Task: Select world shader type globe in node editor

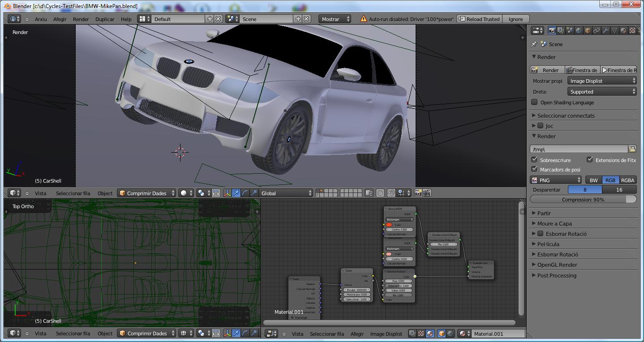Action: coord(451,333)
